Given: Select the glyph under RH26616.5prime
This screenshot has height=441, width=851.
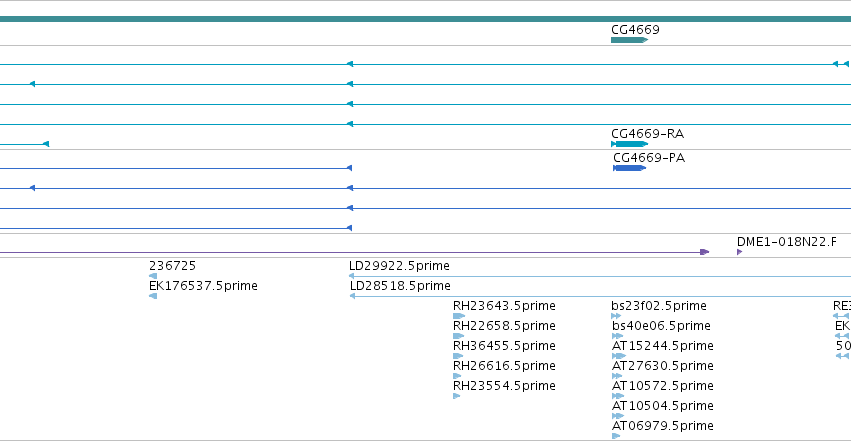Looking at the screenshot, I should coord(457,376).
